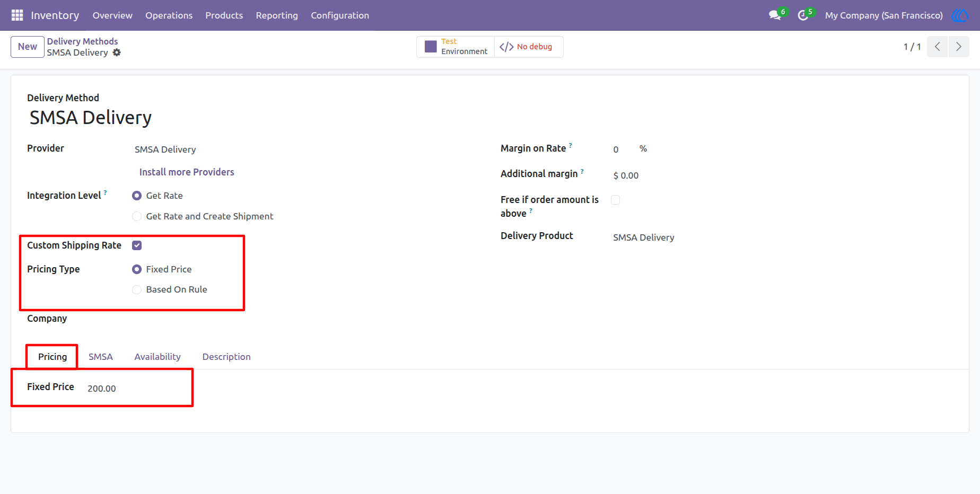Open the apps grid menu icon
The width and height of the screenshot is (980, 494).
point(17,15)
